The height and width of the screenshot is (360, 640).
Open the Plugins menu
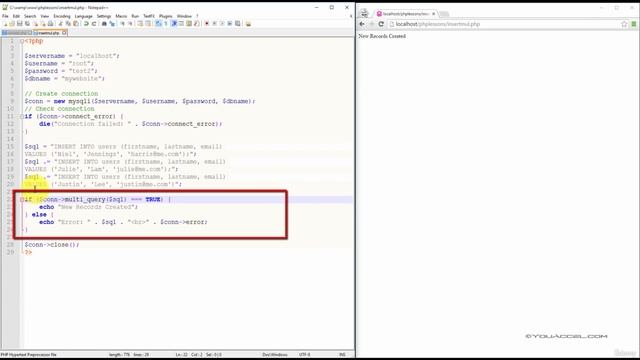pyautogui.click(x=165, y=16)
